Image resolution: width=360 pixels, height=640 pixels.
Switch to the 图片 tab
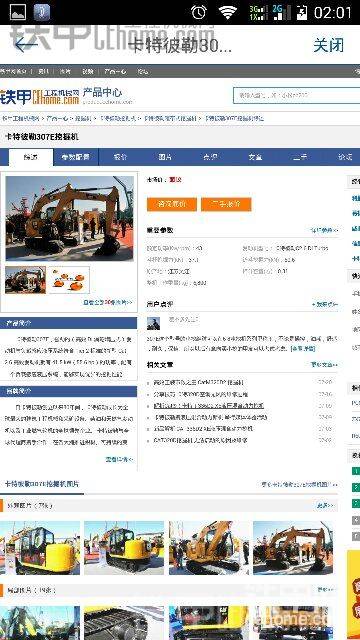click(x=165, y=157)
